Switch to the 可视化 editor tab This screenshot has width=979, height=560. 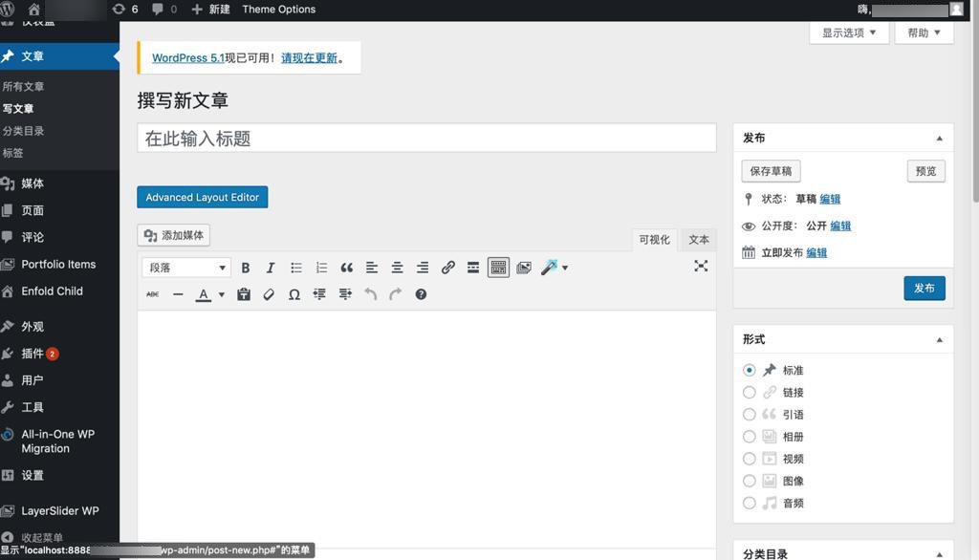(654, 240)
